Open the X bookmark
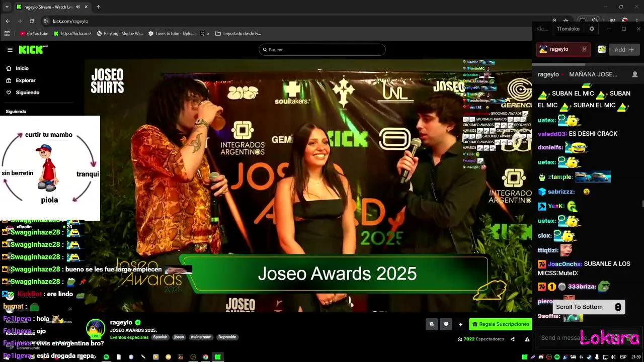Image resolution: width=644 pixels, height=362 pixels. pyautogui.click(x=204, y=34)
